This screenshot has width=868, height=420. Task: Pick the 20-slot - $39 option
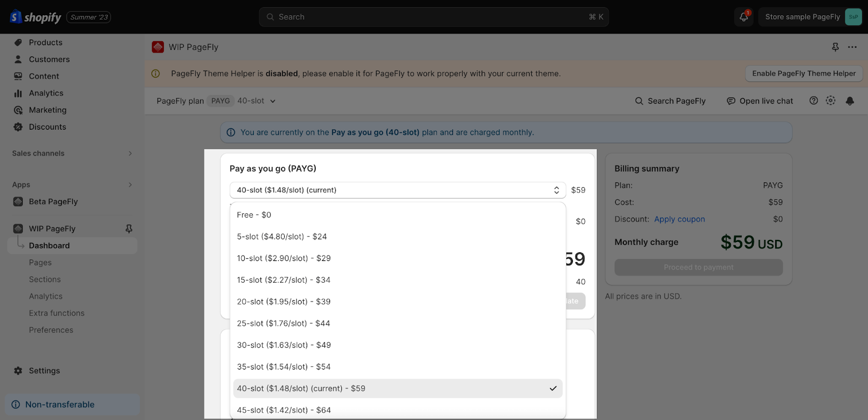[398, 302]
